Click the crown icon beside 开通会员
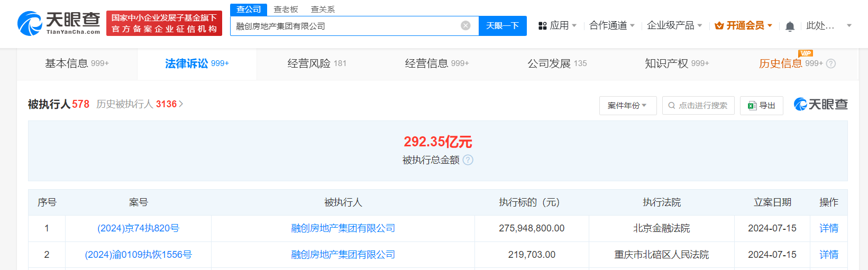This screenshot has height=270, width=868. coord(719,26)
